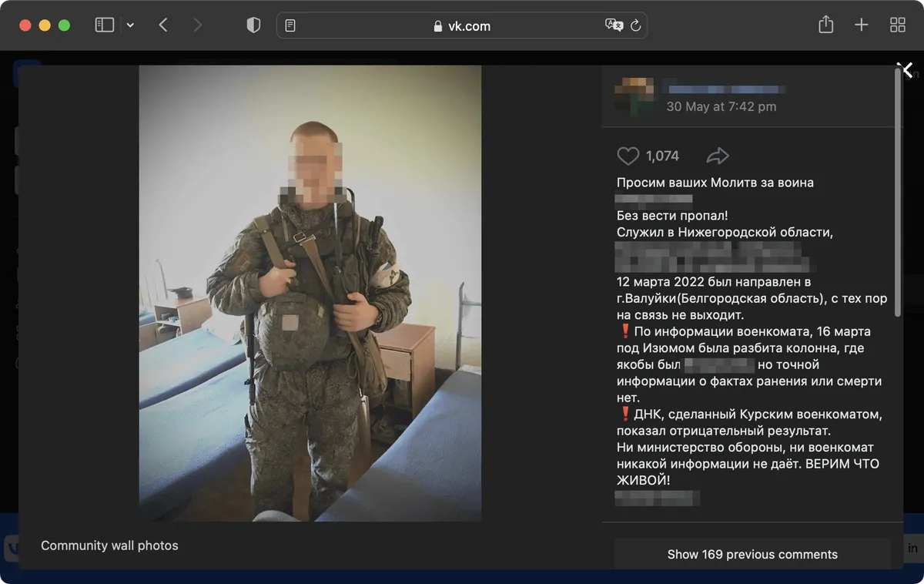Open a new tab with the plus icon
This screenshot has width=924, height=584.
pyautogui.click(x=862, y=25)
